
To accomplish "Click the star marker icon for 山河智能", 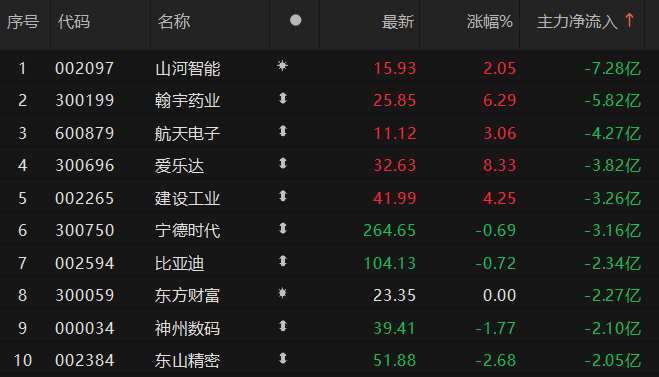I will 282,66.
